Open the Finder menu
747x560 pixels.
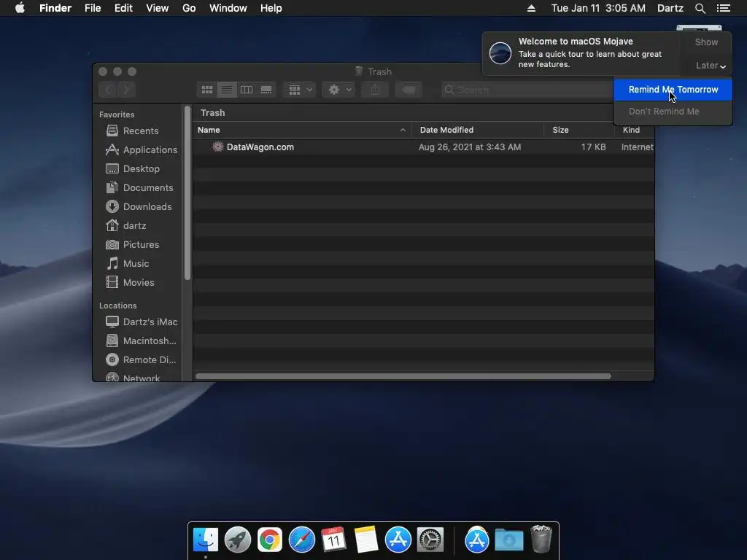[x=55, y=8]
